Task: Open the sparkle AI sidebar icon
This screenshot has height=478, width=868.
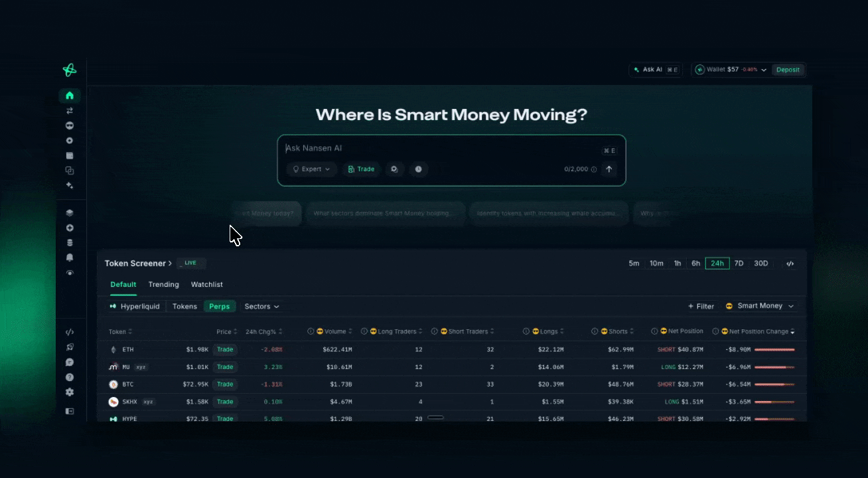Action: pos(70,186)
